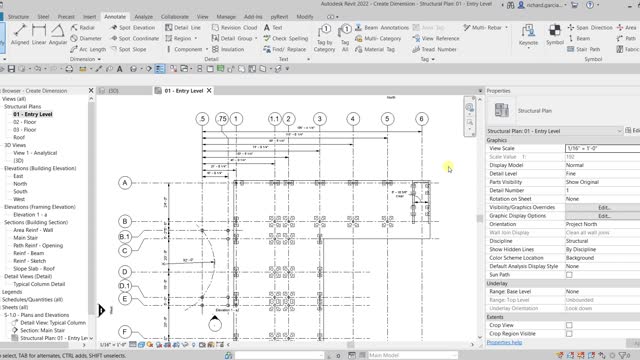
Task: Open the Symbol tool
Action: point(555,35)
